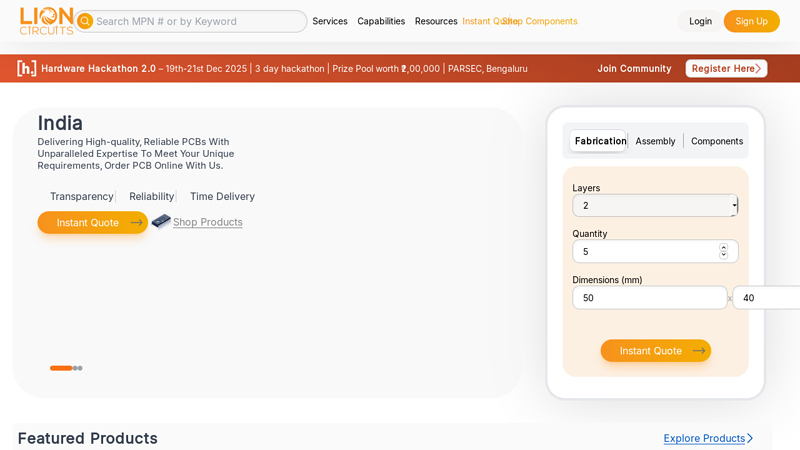
Task: Switch to the Components tab
Action: [717, 141]
